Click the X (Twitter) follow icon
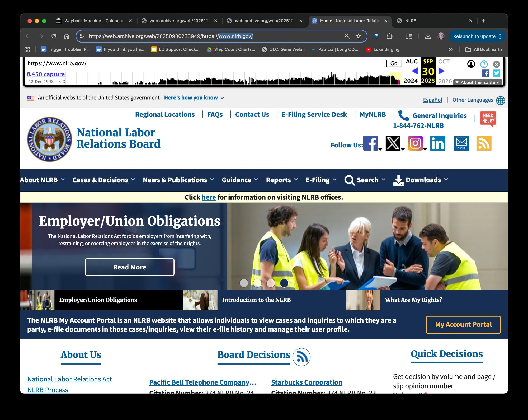This screenshot has width=528, height=420. click(393, 143)
